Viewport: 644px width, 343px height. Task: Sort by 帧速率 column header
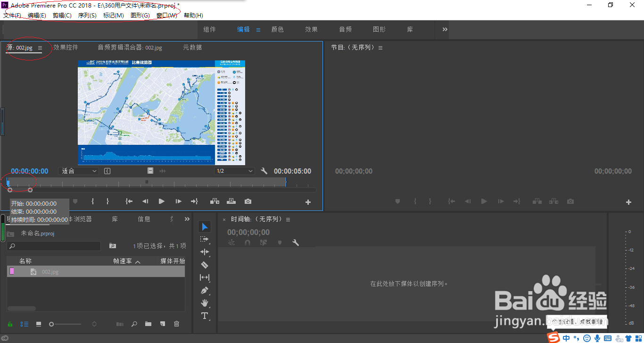[x=123, y=261]
